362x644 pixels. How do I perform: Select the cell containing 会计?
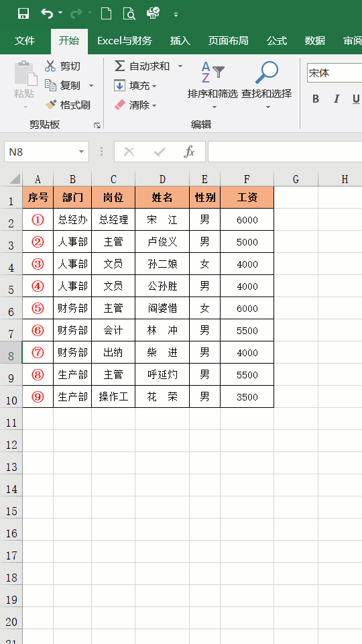tap(113, 331)
